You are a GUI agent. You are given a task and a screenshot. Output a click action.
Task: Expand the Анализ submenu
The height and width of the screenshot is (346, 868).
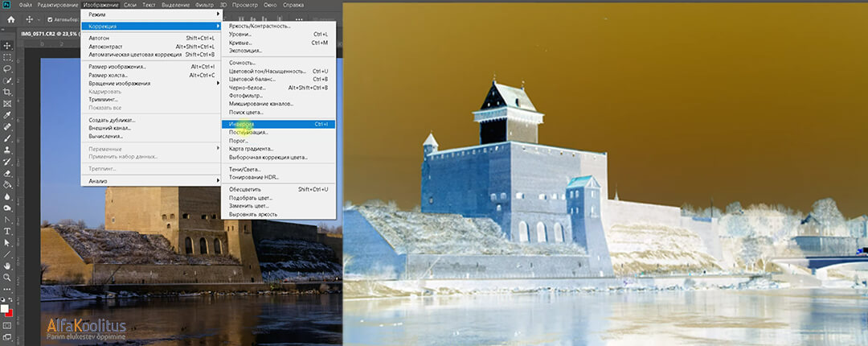coord(152,181)
